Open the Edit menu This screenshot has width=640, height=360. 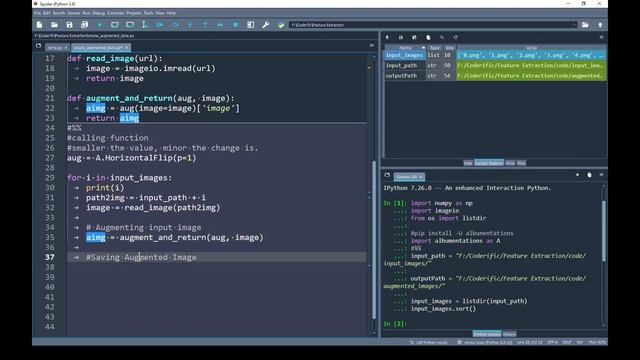tap(47, 13)
